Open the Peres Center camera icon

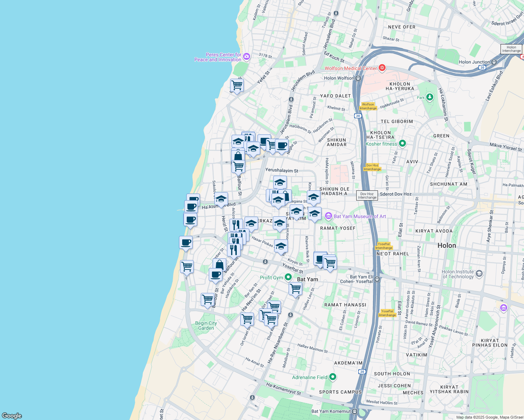[247, 57]
